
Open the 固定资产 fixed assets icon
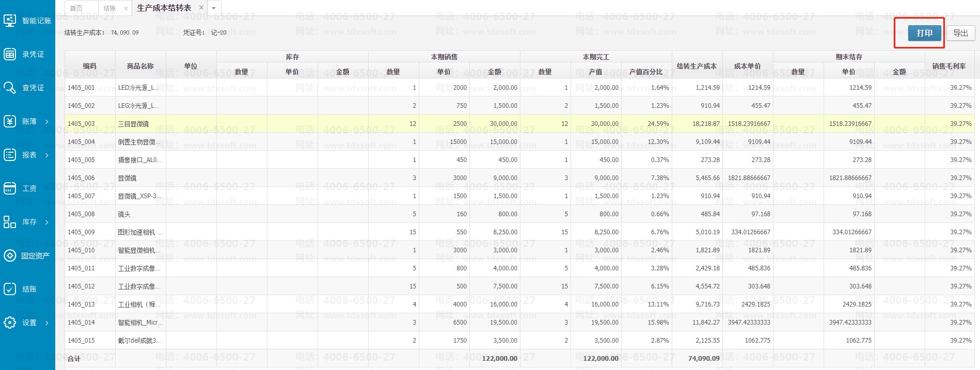click(10, 255)
